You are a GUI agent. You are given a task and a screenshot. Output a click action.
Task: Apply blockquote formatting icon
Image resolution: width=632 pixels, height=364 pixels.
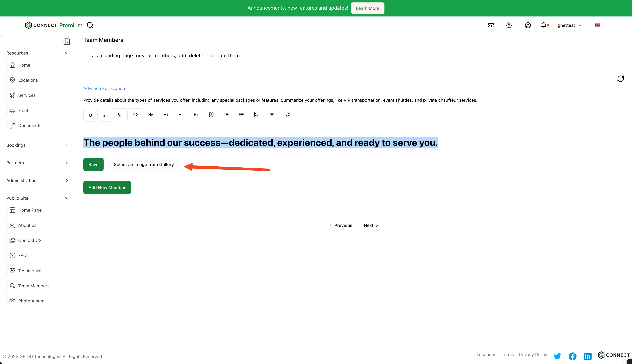[211, 114]
